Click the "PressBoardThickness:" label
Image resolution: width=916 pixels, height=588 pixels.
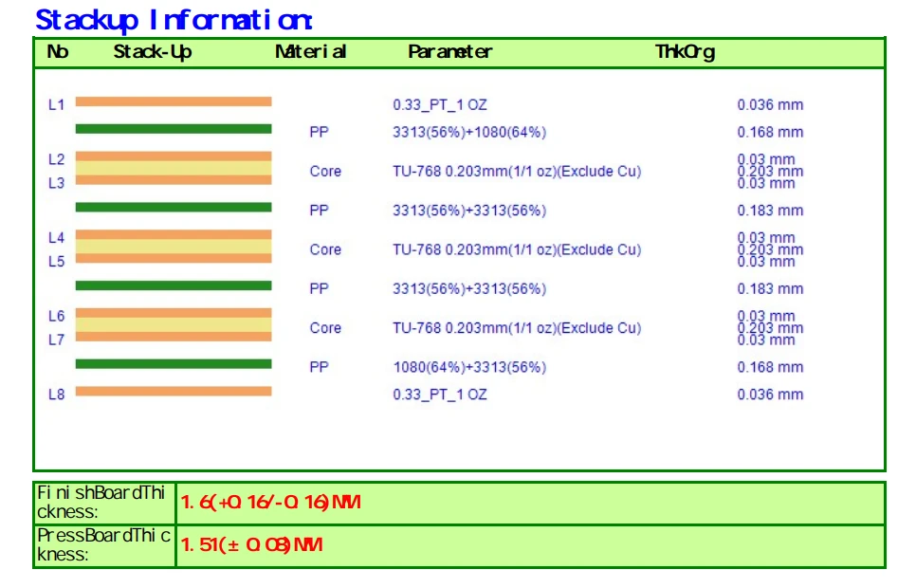pos(104,544)
